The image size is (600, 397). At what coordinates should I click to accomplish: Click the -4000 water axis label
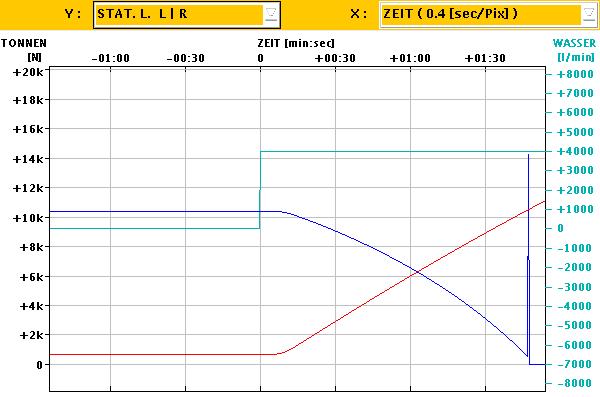575,306
